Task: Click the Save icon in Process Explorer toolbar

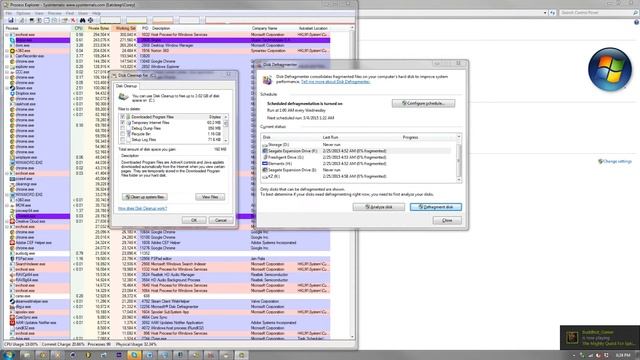Action: [x=11, y=20]
